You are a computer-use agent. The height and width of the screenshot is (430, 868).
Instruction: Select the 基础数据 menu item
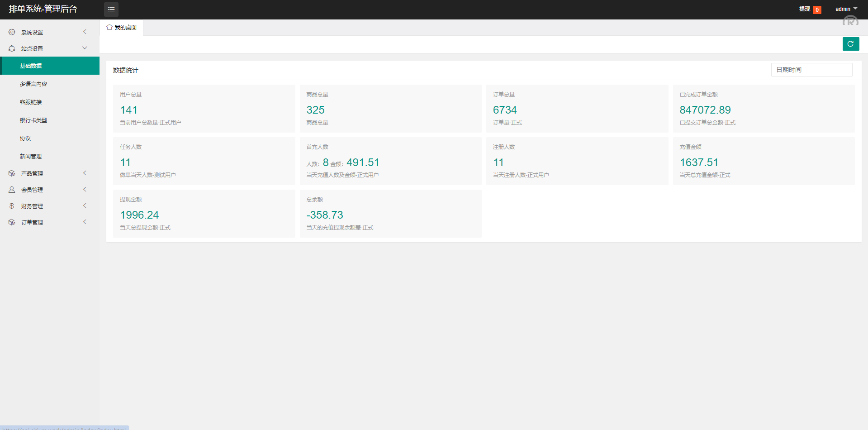click(31, 66)
